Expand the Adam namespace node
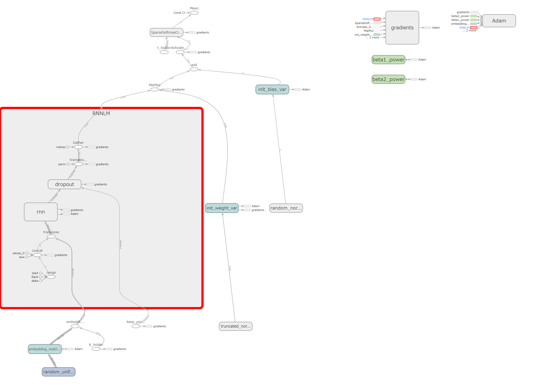Screen dimensions: 538x392 (499, 21)
